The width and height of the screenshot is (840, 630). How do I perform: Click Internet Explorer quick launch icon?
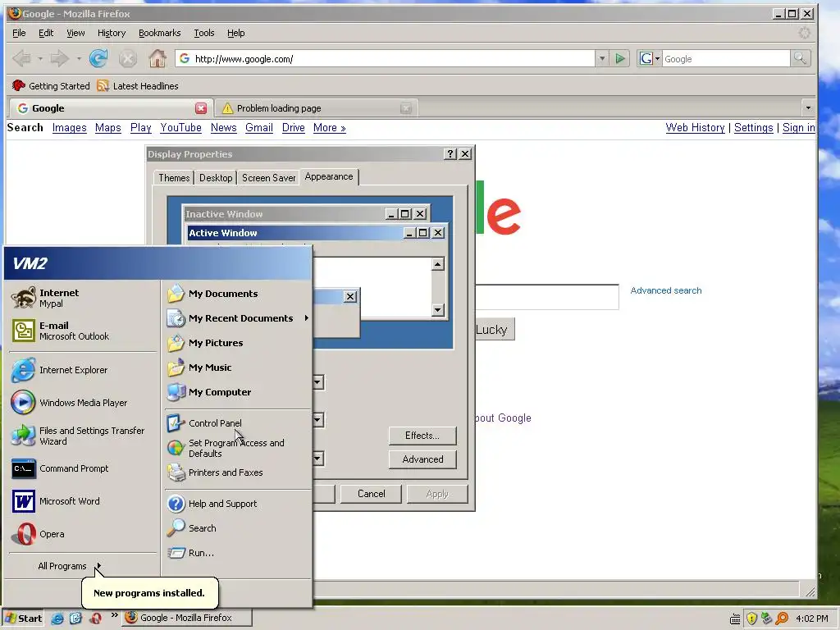point(57,619)
